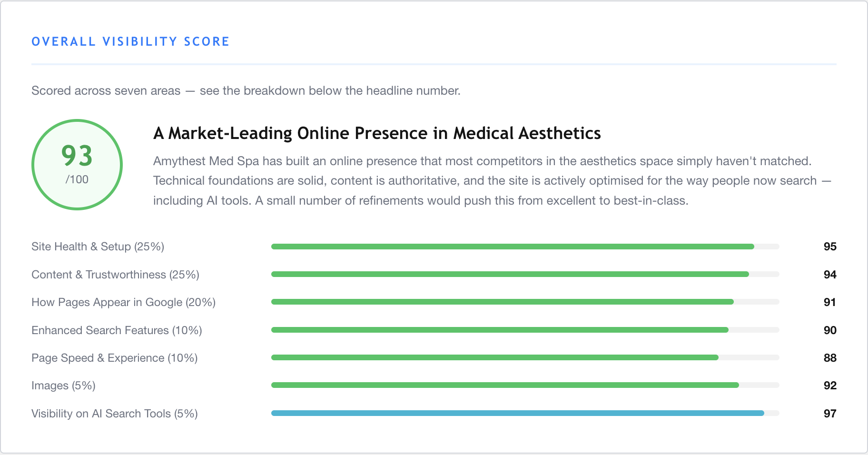Click the score value 88
The width and height of the screenshot is (868, 455).
coord(830,358)
